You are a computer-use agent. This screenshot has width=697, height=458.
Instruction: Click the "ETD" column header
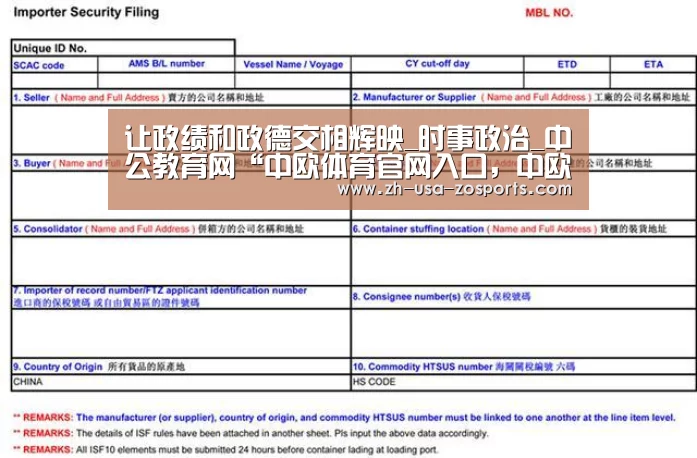click(x=567, y=64)
